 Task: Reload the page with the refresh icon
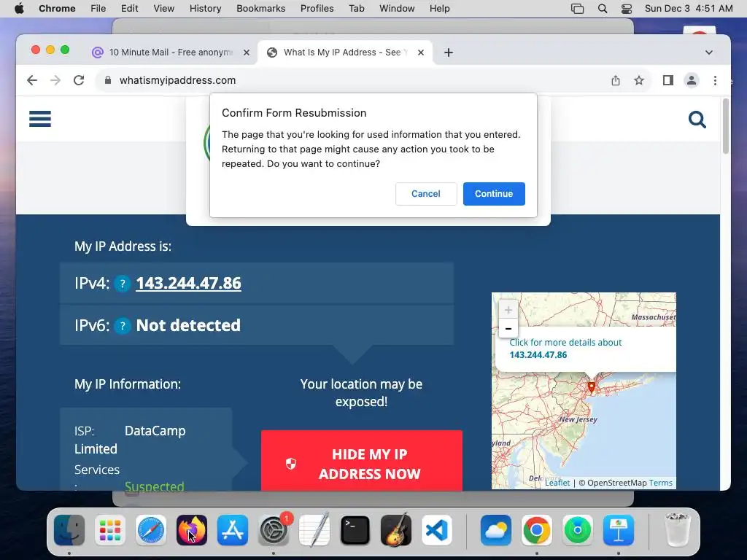pyautogui.click(x=79, y=80)
